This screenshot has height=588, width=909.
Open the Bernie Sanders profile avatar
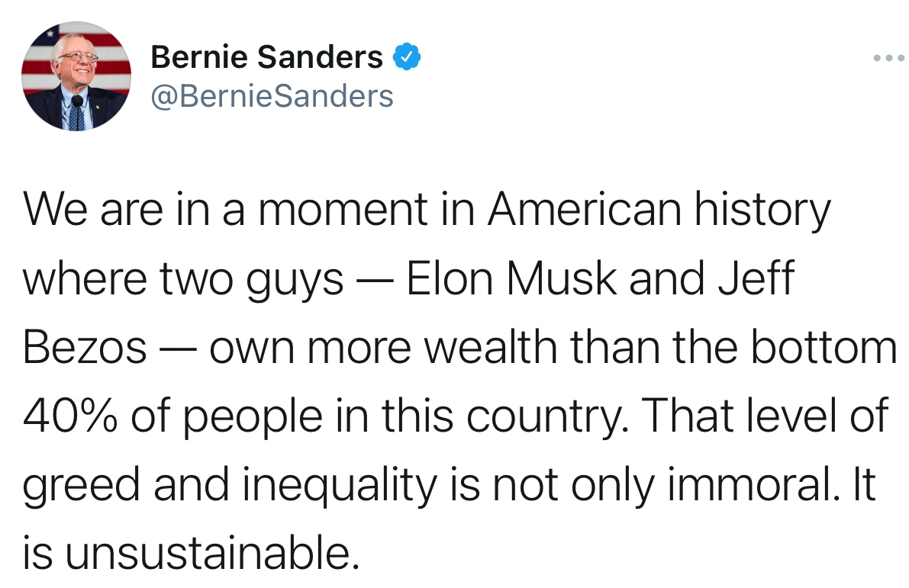tap(76, 76)
